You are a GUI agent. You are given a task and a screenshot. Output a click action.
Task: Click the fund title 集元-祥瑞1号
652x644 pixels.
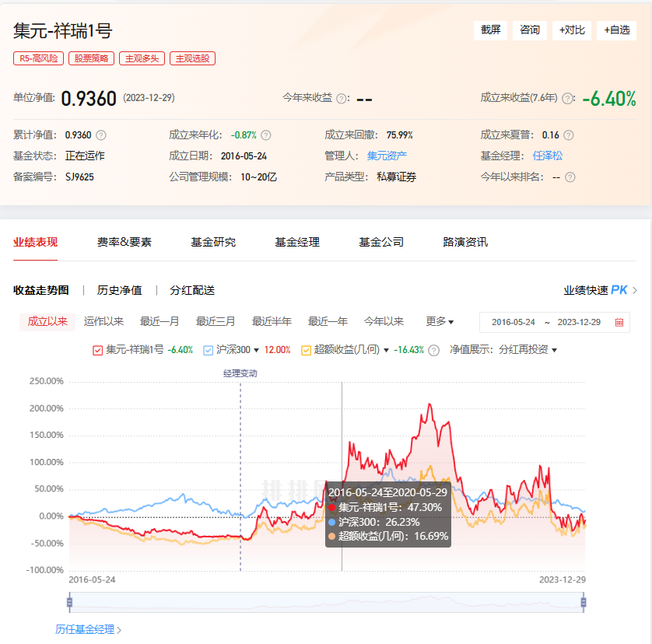pyautogui.click(x=63, y=31)
